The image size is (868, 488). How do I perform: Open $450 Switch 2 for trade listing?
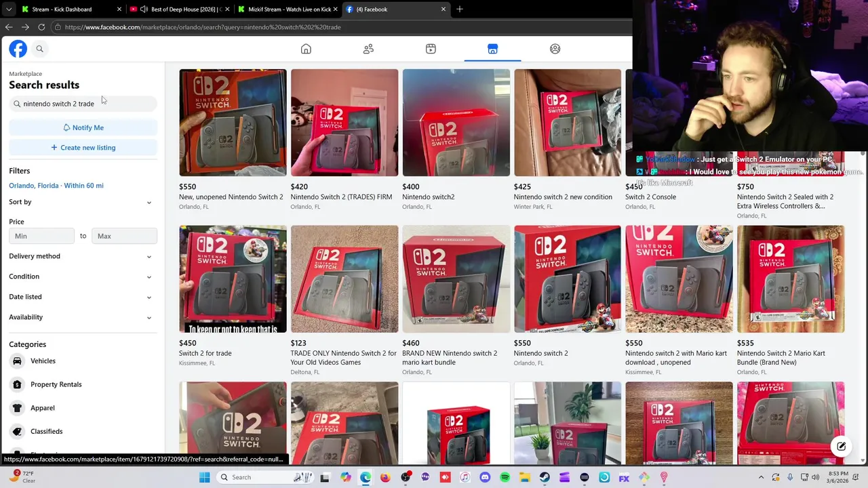233,296
